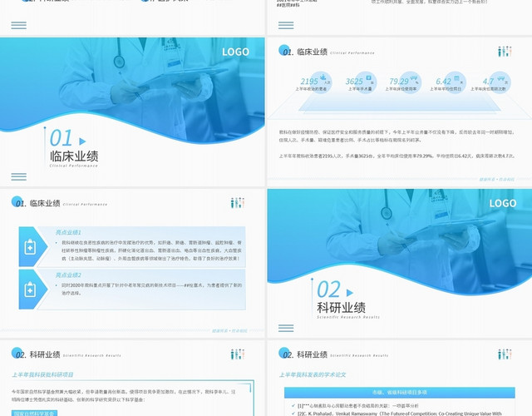Image resolution: width=532 pixels, height=416 pixels.
Task: Click the 上半年我科获批科研项目 heading
Action: pyautogui.click(x=42, y=375)
